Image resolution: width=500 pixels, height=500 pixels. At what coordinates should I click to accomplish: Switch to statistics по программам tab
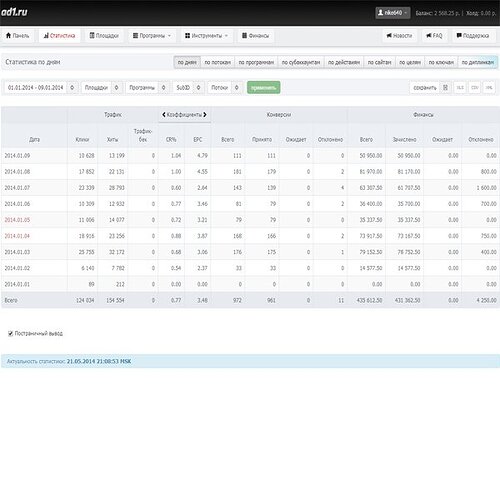(x=256, y=62)
